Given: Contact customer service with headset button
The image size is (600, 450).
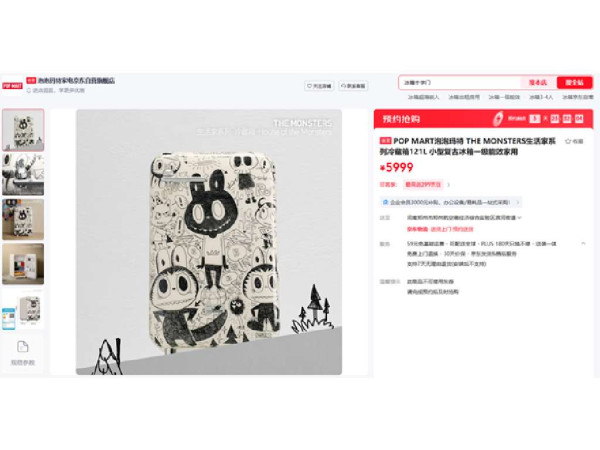Looking at the screenshot, I should [353, 86].
